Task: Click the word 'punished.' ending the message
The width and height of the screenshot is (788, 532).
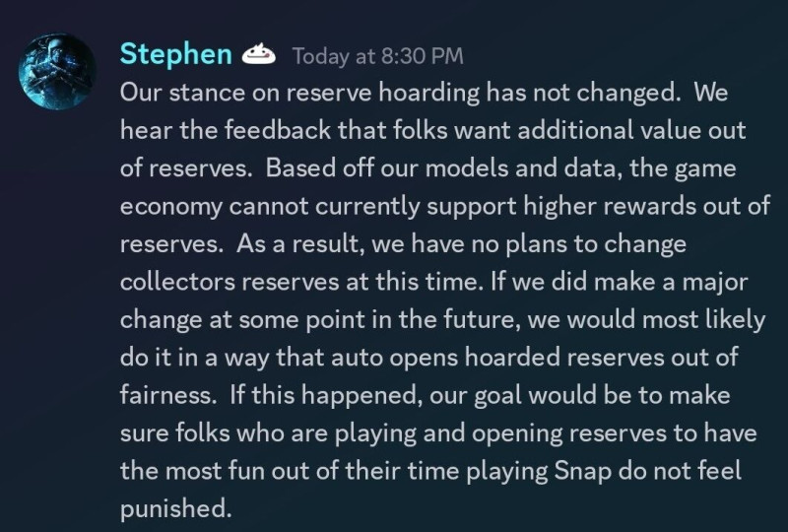Action: (176, 509)
